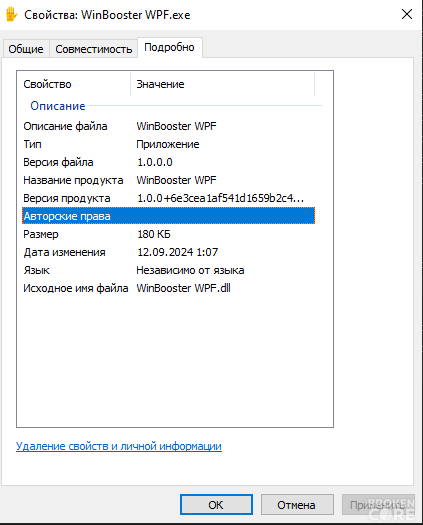Image resolution: width=423 pixels, height=525 pixels.
Task: Open the Совместимость tab
Action: pos(93,49)
